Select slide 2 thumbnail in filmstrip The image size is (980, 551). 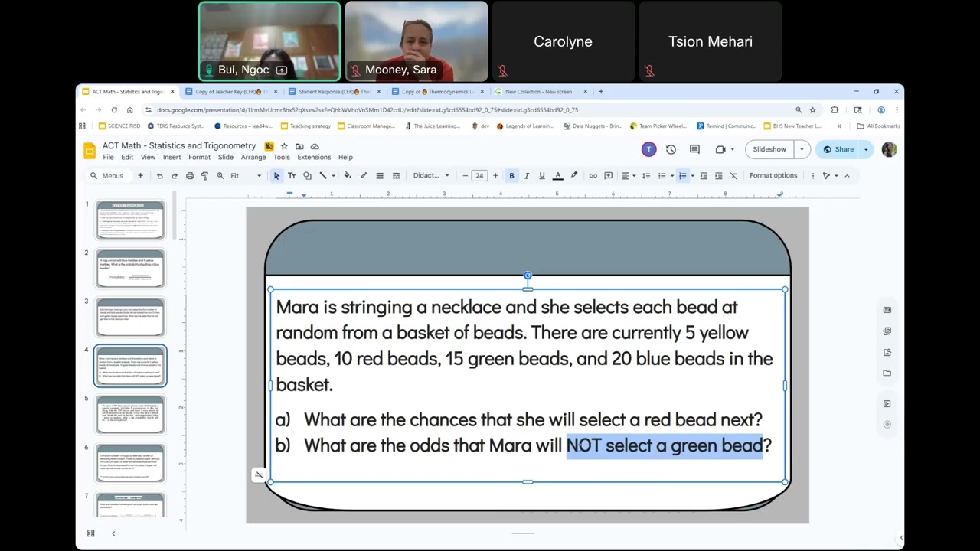[x=130, y=269]
